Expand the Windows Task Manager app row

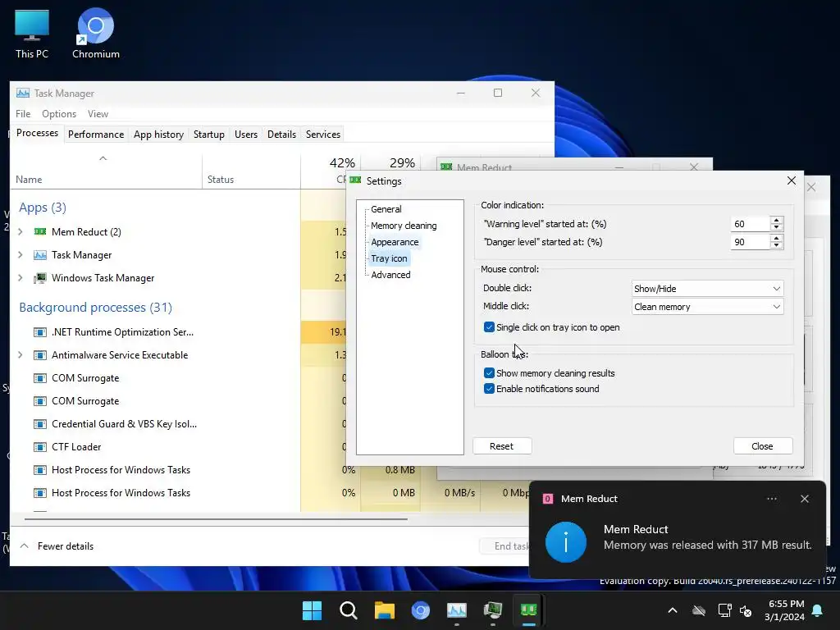[21, 278]
